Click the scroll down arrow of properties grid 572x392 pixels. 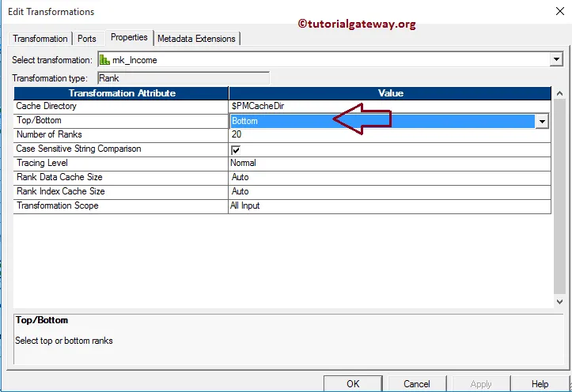[559, 301]
